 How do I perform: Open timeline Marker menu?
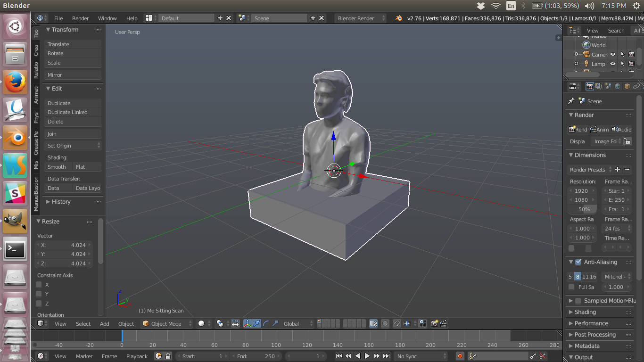pos(84,356)
